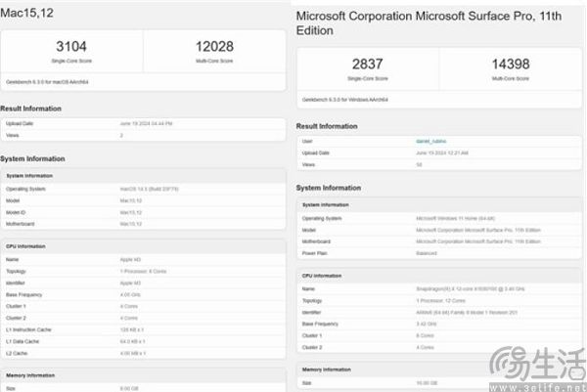587x392 pixels.
Task: Click the Views row in the Mac15,12 result
Action: coord(143,136)
